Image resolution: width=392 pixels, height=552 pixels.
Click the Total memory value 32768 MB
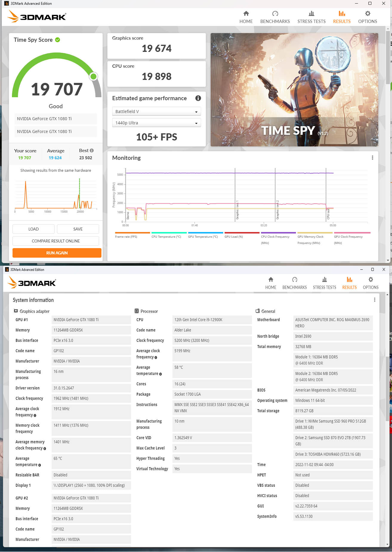333,347
